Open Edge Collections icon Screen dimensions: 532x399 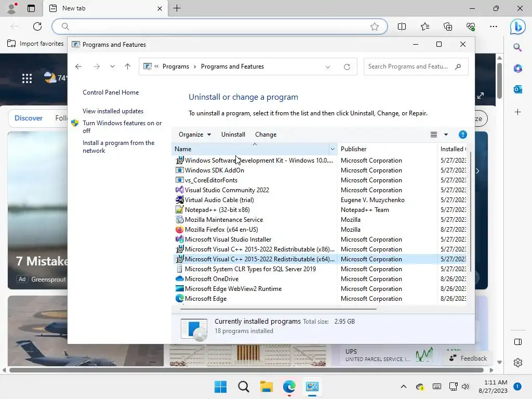[448, 26]
